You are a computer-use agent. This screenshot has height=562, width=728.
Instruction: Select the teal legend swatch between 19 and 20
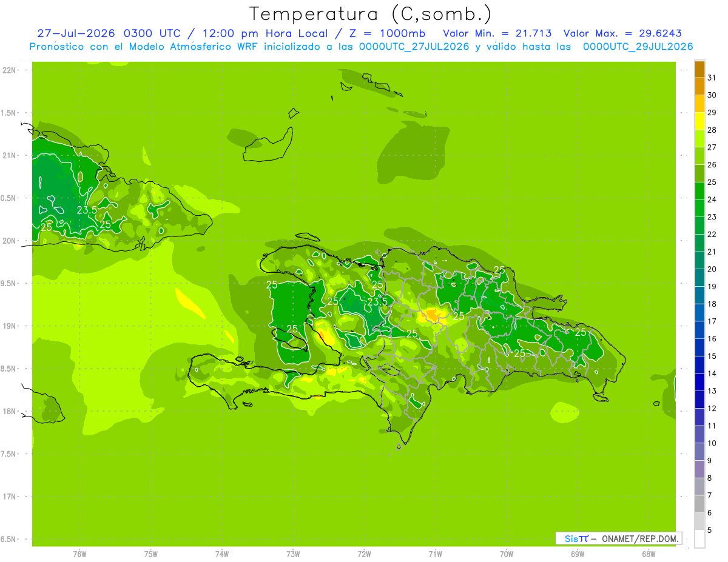pyautogui.click(x=699, y=278)
